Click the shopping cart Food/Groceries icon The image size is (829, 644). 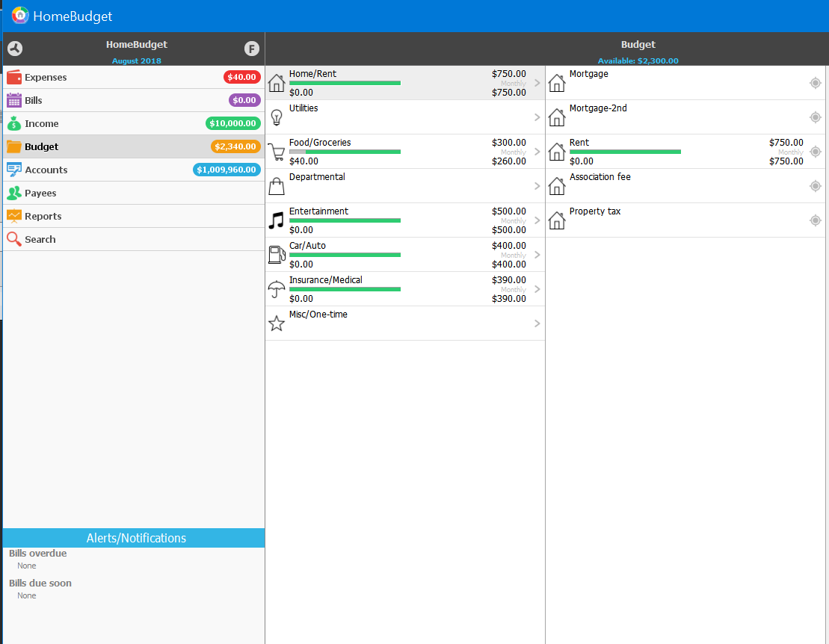click(277, 152)
